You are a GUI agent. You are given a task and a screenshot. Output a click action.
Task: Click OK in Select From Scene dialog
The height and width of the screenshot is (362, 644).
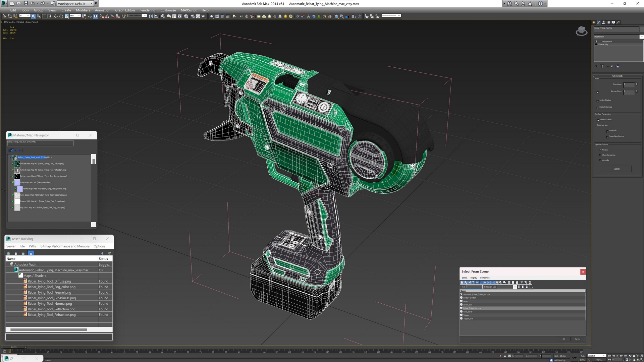point(563,339)
